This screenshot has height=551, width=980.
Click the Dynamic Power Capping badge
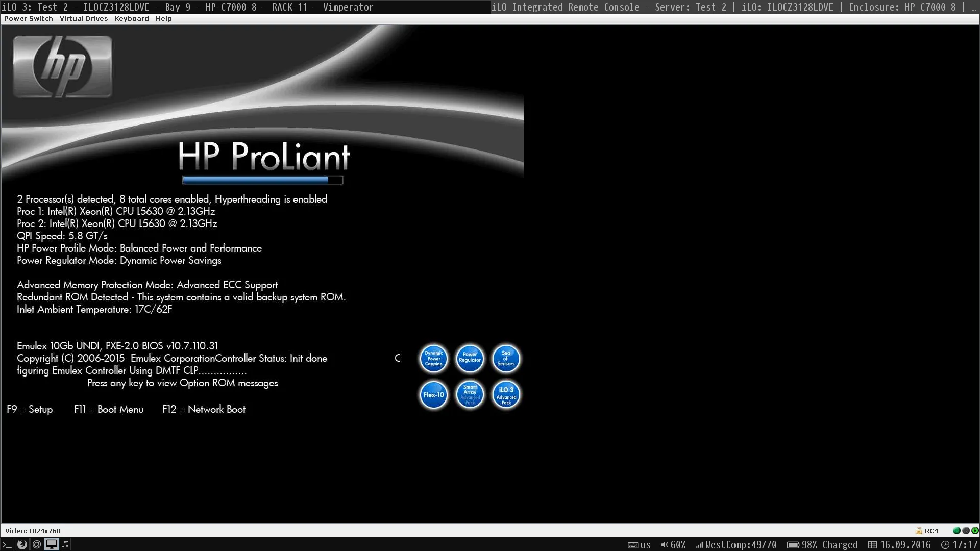click(x=434, y=358)
